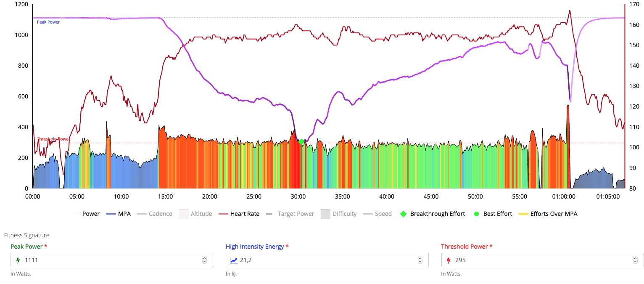Click the Threshold Power stepper arrows
This screenshot has width=644, height=284.
pos(635,260)
